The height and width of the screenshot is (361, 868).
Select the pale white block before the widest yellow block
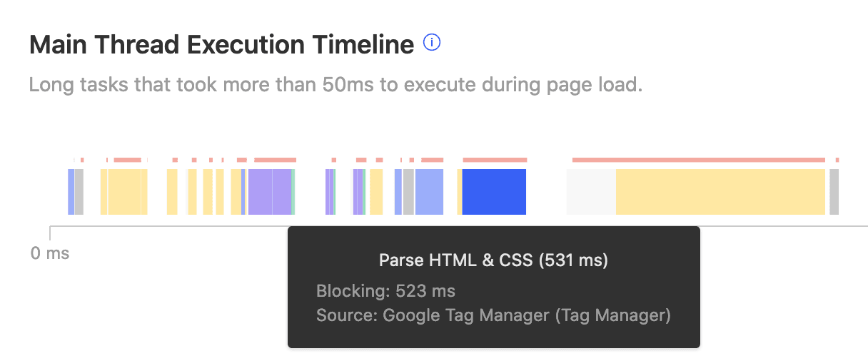click(591, 191)
